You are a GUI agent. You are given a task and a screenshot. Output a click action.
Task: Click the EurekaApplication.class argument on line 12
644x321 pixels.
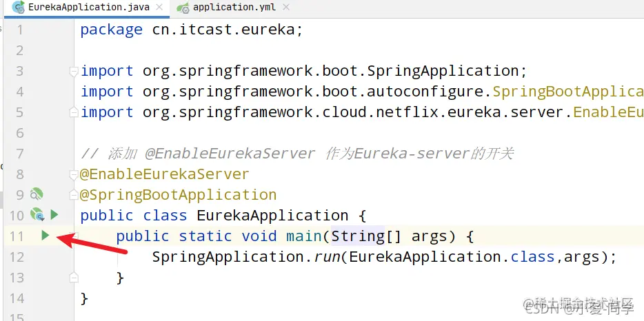[452, 256]
